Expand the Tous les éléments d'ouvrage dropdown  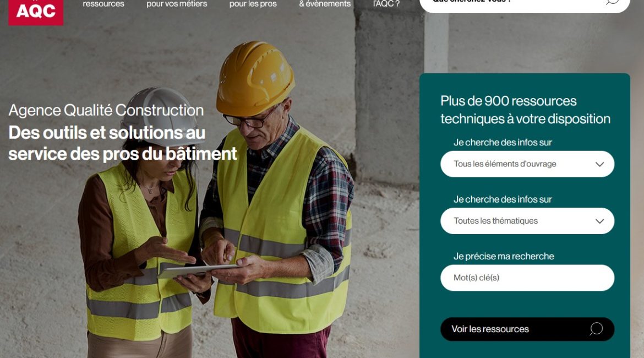tap(527, 164)
